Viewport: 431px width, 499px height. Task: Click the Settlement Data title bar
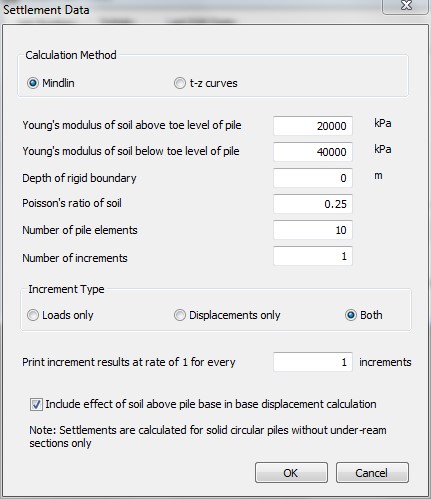[190, 9]
